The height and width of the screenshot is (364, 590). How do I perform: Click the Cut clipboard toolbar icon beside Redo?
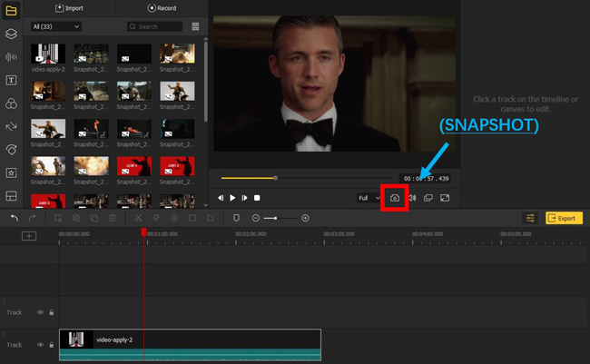point(58,218)
